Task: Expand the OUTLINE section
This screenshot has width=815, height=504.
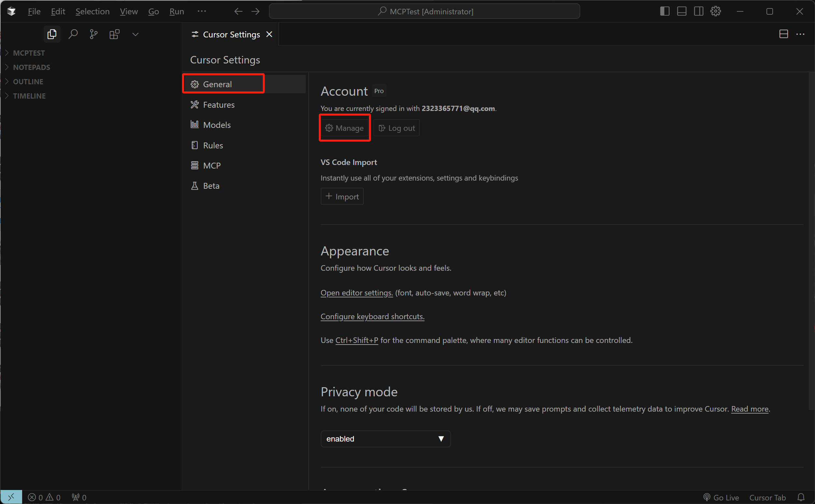Action: coord(91,82)
